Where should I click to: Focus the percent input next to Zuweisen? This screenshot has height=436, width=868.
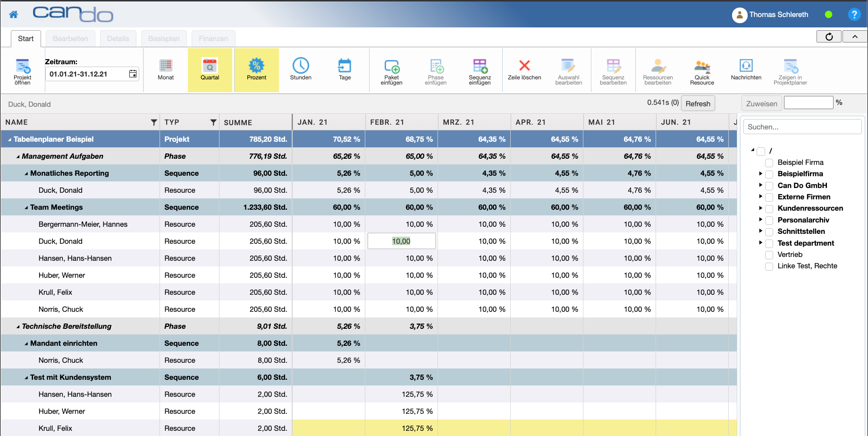click(809, 103)
